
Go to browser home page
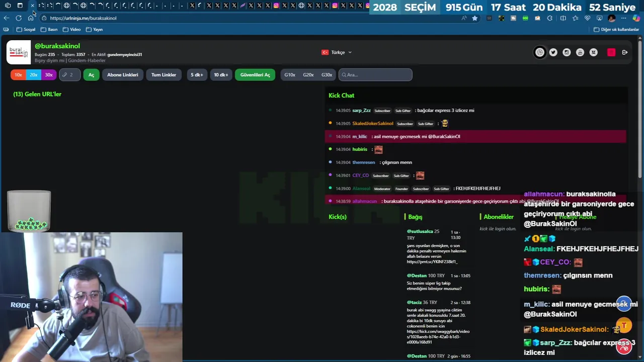point(31,18)
